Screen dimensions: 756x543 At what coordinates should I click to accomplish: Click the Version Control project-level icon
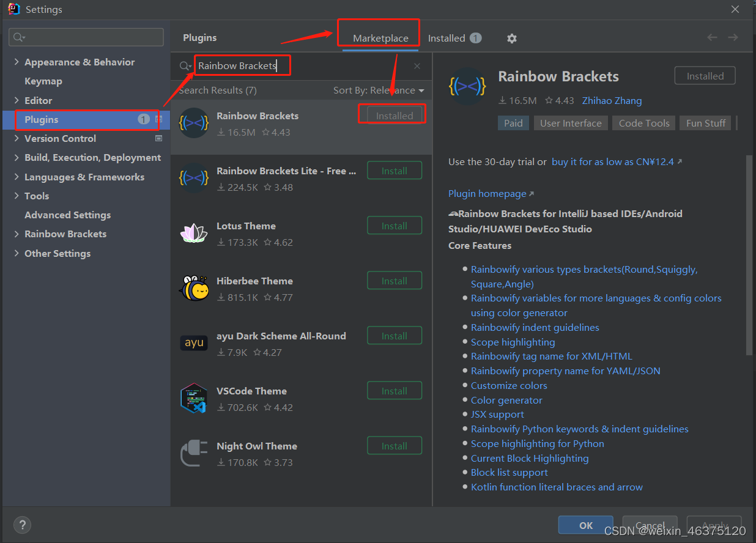click(159, 139)
